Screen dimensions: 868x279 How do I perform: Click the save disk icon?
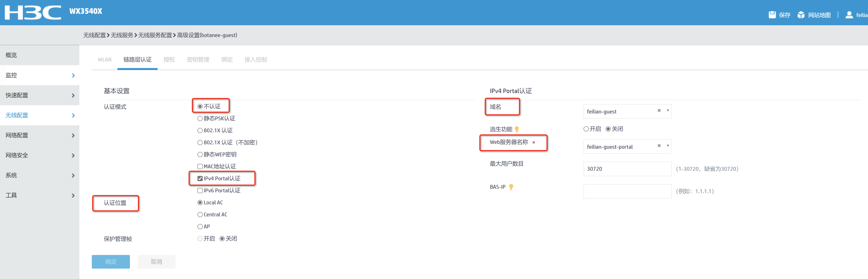[x=772, y=15]
